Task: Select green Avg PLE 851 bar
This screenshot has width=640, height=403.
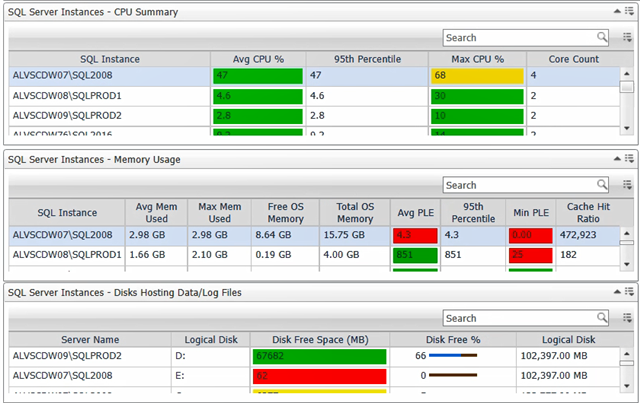Action: point(415,255)
